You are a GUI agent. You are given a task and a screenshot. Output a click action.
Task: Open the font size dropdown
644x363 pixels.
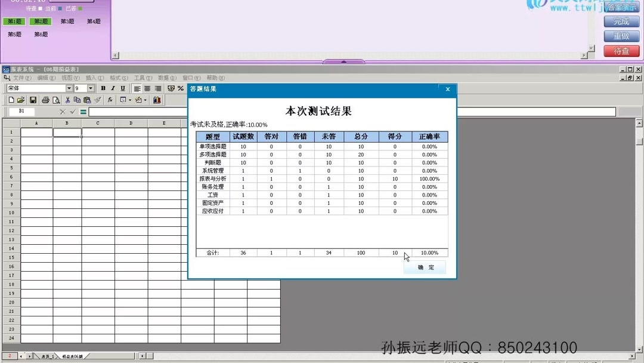(x=90, y=88)
